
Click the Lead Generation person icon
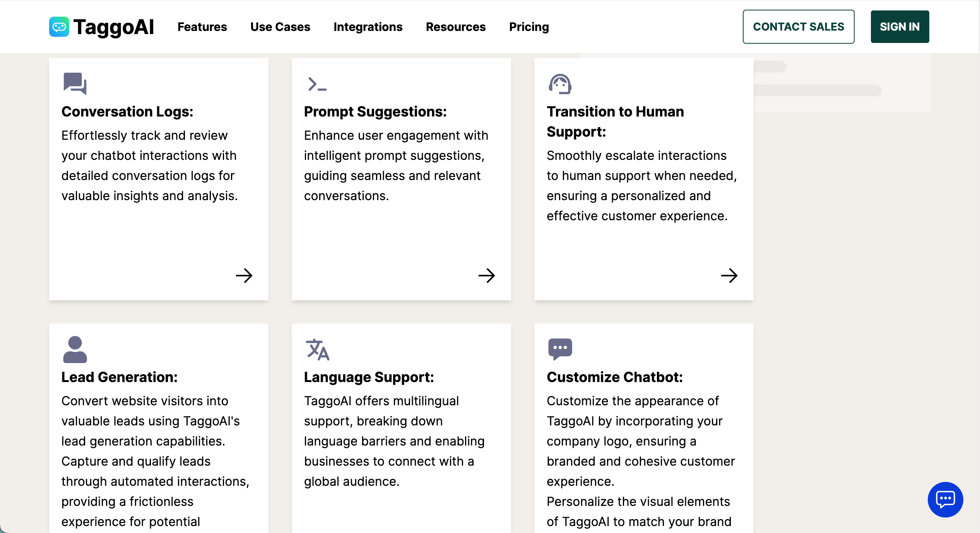75,350
